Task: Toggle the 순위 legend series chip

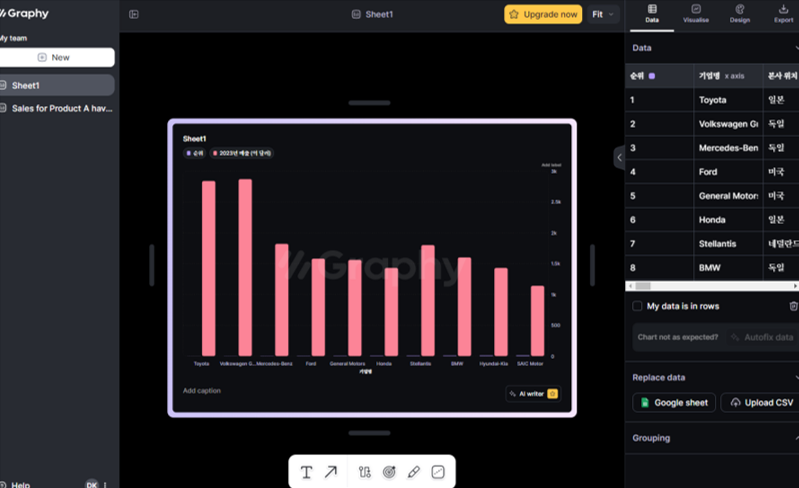Action: pos(195,153)
